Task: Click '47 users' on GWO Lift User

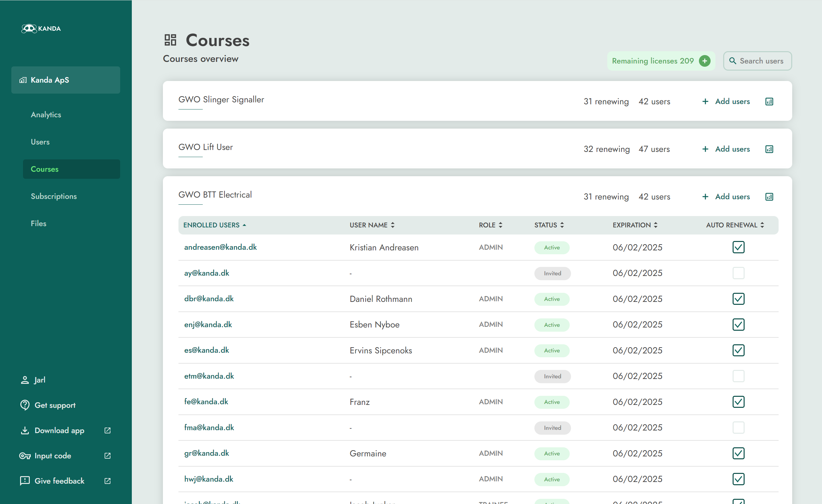Action: tap(654, 149)
